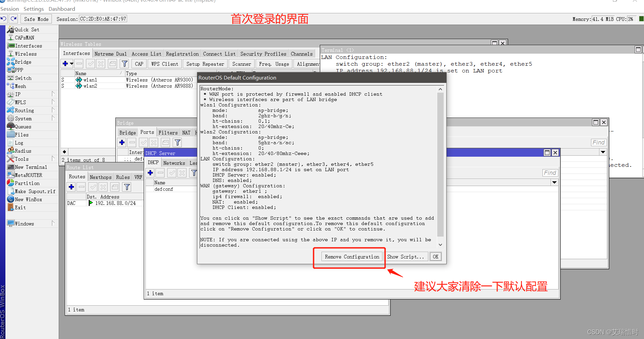Click Find field in DHCP Server window
This screenshot has width=644, height=339.
pos(550,173)
